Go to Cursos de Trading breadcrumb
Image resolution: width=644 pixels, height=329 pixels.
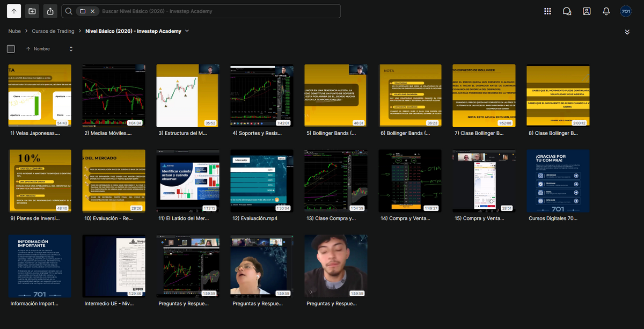53,31
